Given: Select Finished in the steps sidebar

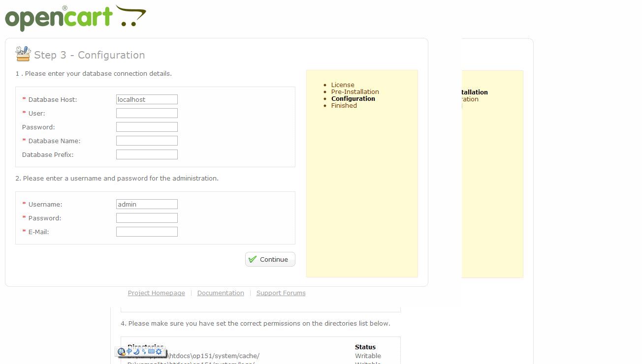Looking at the screenshot, I should [x=344, y=105].
